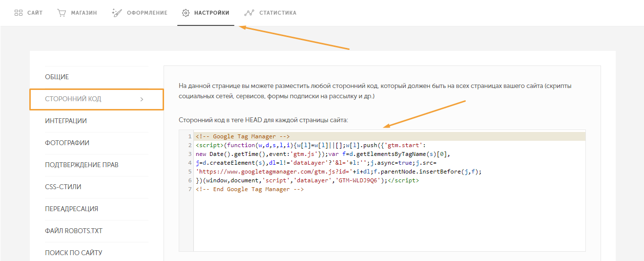Open CSS-СТИЛИ settings section
The height and width of the screenshot is (261, 644).
tap(63, 187)
